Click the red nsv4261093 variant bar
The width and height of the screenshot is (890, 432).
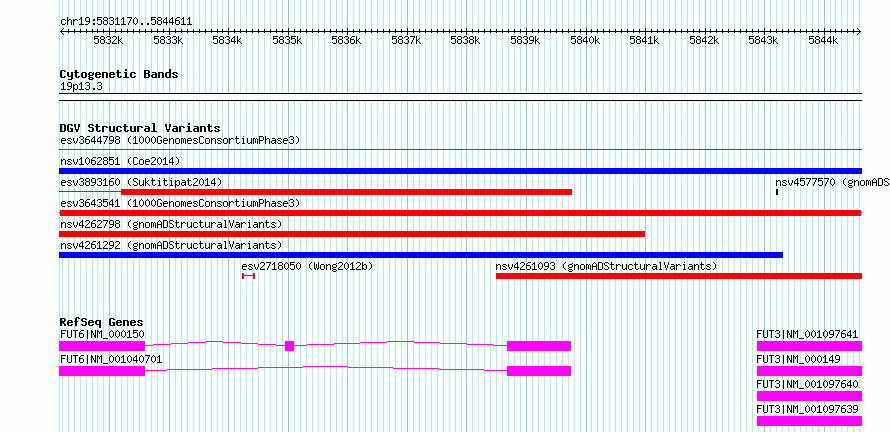[x=679, y=276]
